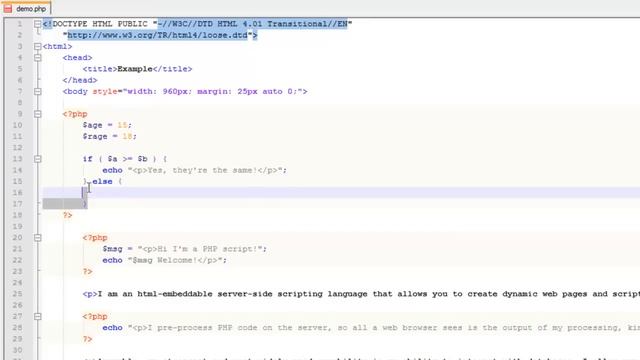Screen dimensions: 640x360
Task: Click line number 30 in the margin
Action: tap(18, 350)
